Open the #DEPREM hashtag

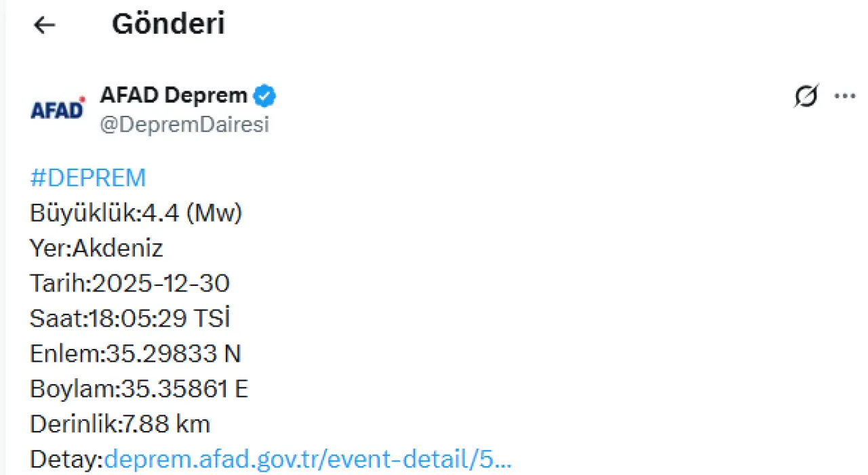[x=88, y=178]
